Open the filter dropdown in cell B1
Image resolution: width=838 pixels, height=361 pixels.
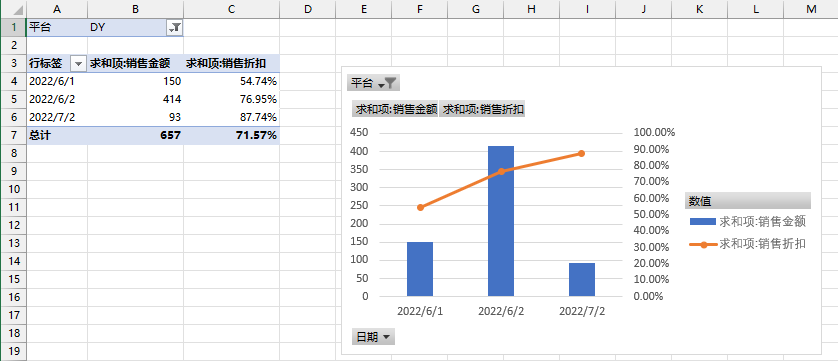pyautogui.click(x=175, y=28)
